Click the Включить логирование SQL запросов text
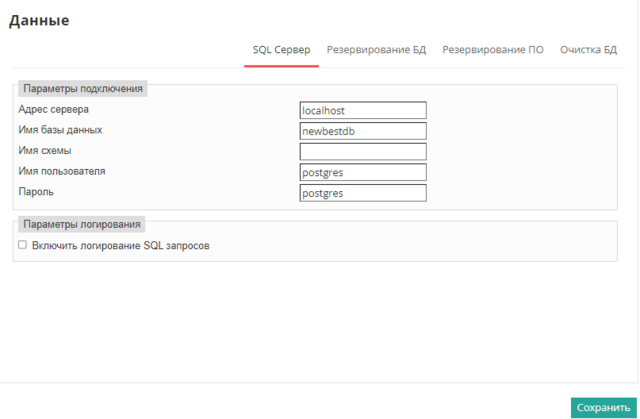The height and width of the screenshot is (419, 640). (120, 245)
